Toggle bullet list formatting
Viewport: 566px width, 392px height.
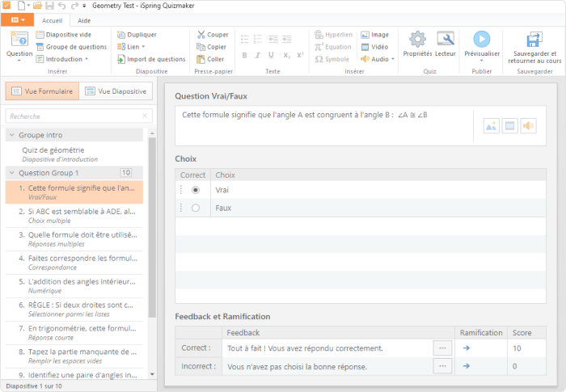pyautogui.click(x=245, y=39)
